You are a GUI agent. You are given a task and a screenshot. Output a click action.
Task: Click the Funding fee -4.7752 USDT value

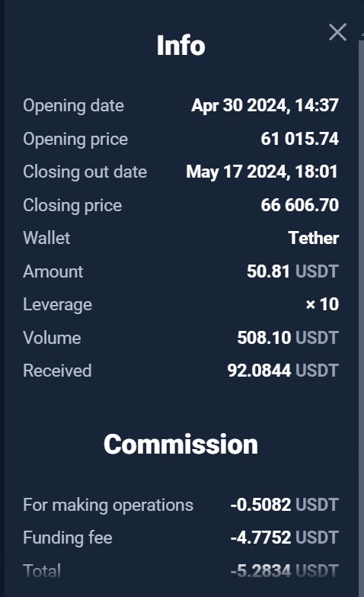point(285,538)
